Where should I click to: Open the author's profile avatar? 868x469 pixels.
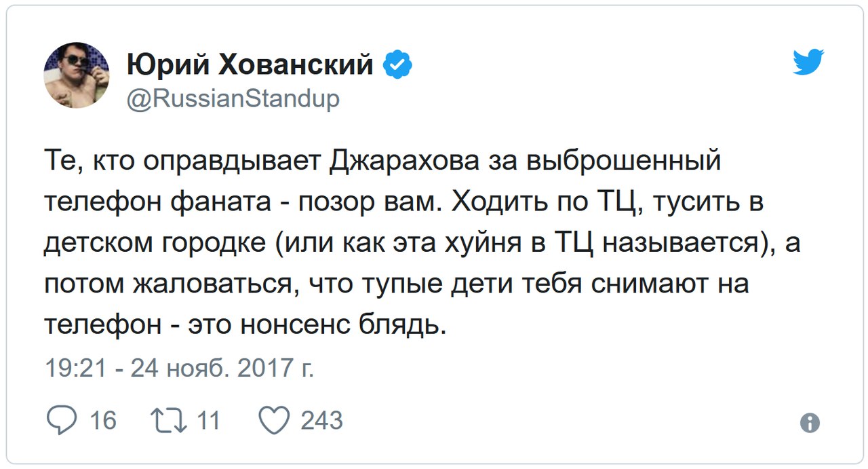click(x=77, y=75)
